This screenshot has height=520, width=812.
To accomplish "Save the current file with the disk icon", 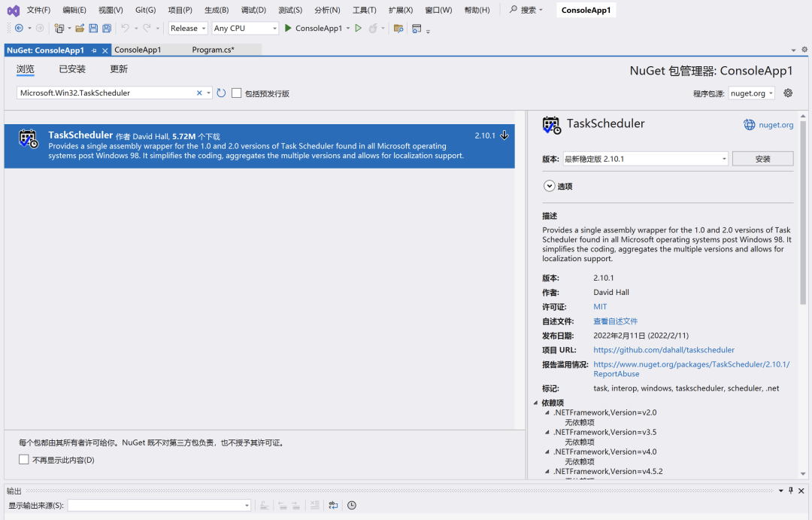I will pyautogui.click(x=93, y=29).
